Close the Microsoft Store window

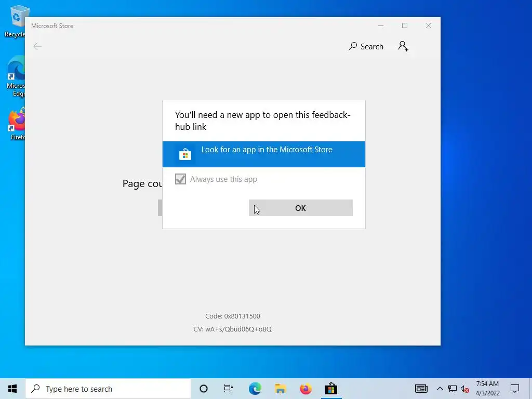point(429,26)
